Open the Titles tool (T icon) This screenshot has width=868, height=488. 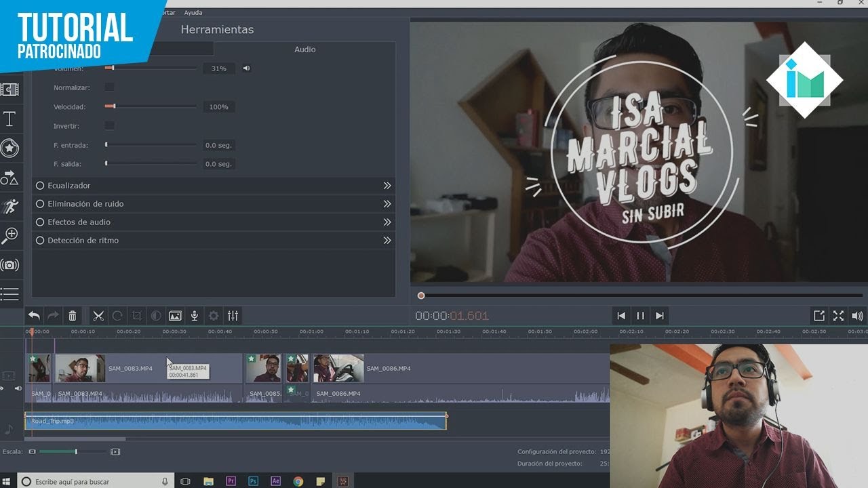[x=9, y=119]
